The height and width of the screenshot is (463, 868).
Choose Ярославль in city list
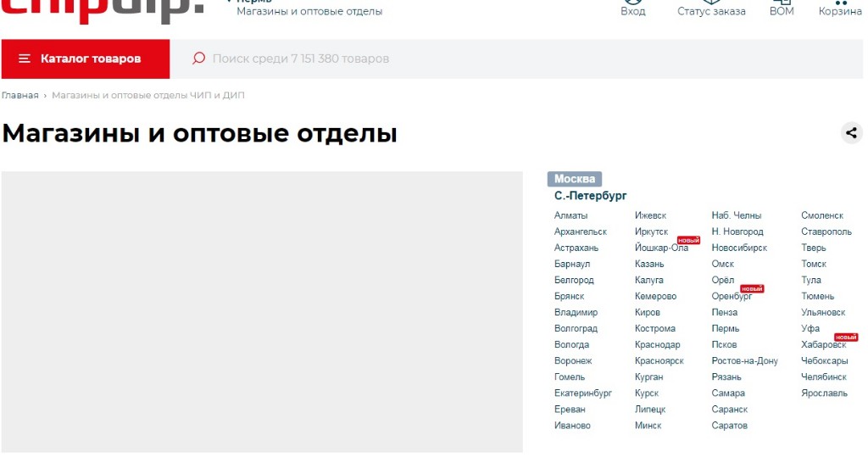(x=824, y=393)
